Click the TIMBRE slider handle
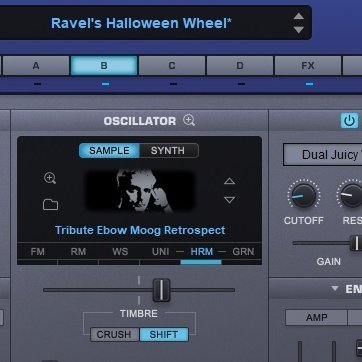The width and height of the screenshot is (362, 362). pyautogui.click(x=161, y=290)
